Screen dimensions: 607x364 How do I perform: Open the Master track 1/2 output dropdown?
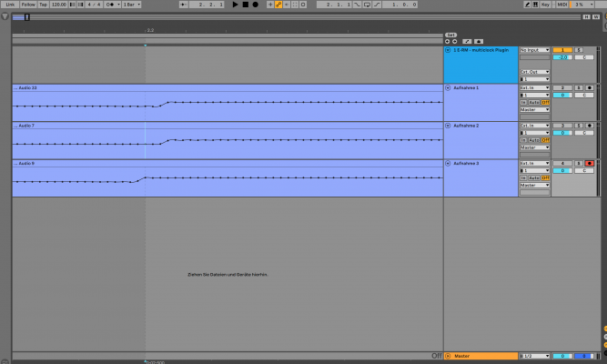(x=534, y=356)
